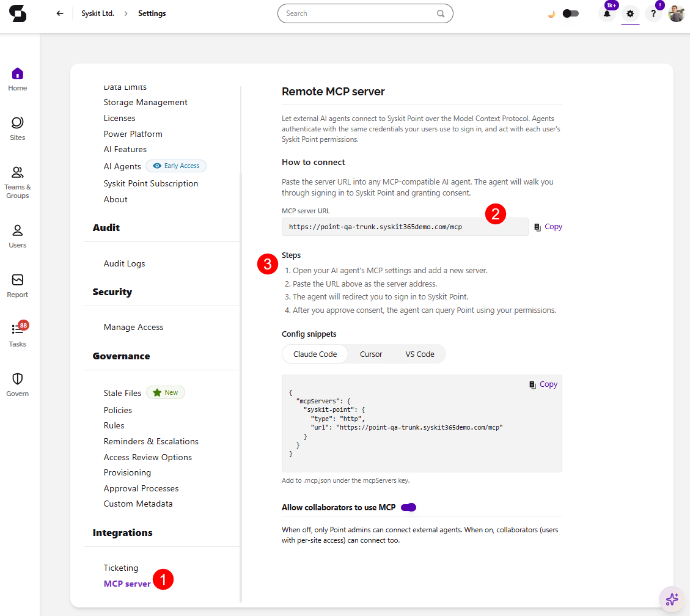Screen dimensions: 690x616
Task: Open Custom Metadata settings
Action: 138,504
